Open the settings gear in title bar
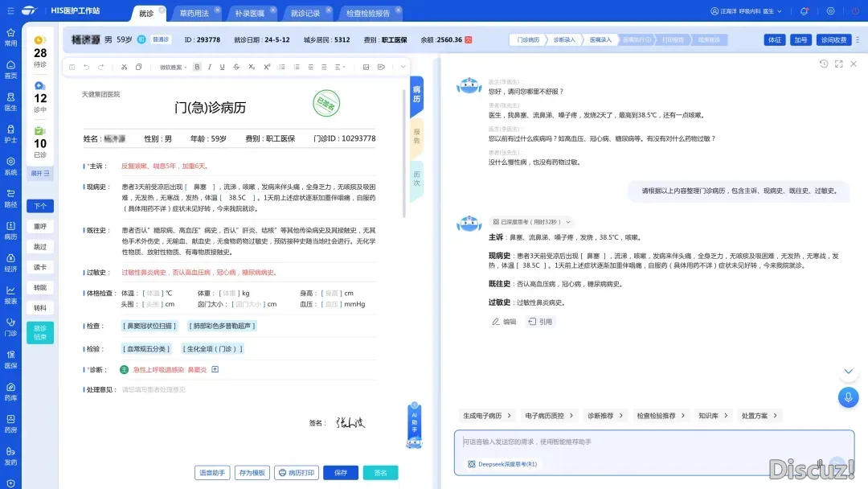 coord(830,11)
